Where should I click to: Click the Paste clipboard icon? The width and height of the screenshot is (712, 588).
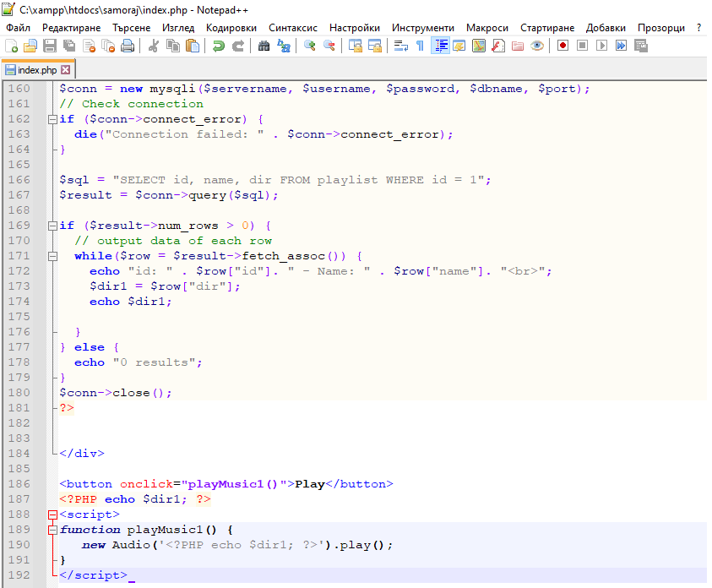click(x=193, y=46)
